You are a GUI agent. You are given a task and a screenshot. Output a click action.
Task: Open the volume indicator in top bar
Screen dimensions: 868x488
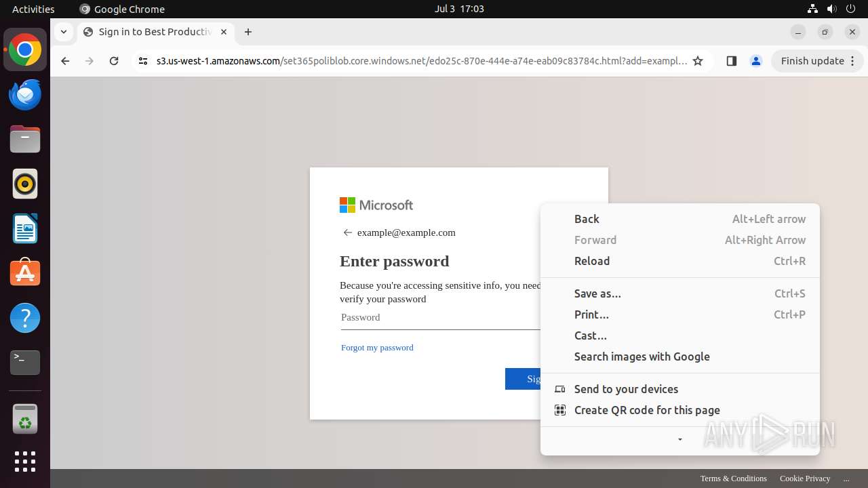click(832, 9)
